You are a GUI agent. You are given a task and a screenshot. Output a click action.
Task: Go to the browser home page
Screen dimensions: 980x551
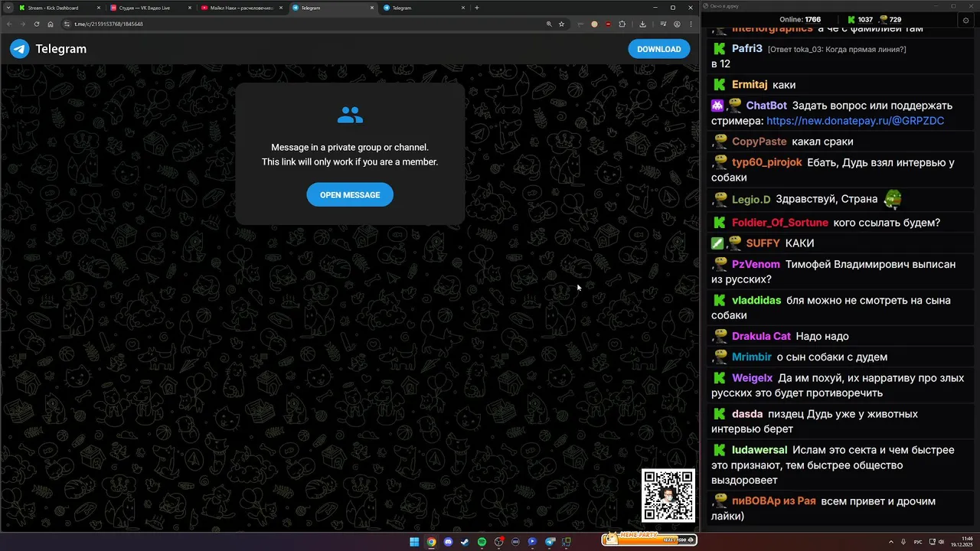[51, 24]
